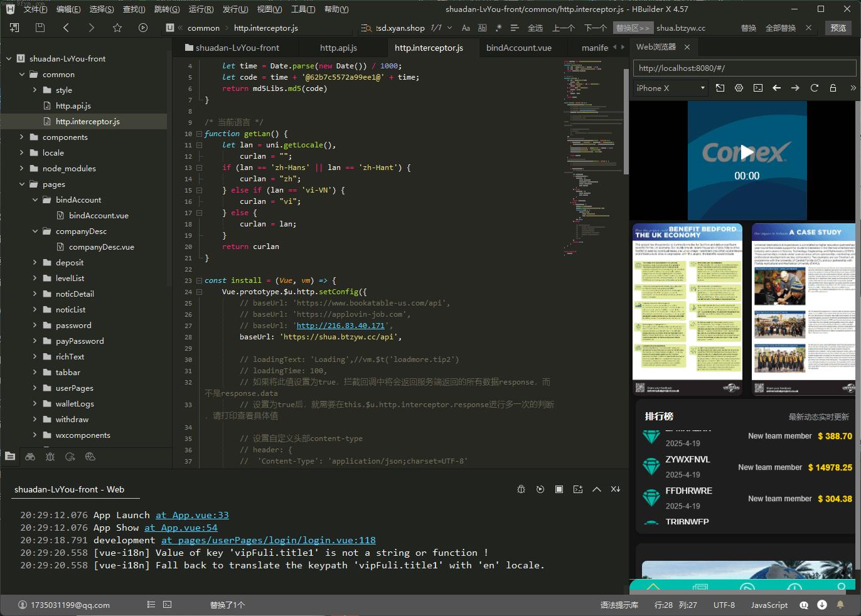Click the Save file toolbar icon
This screenshot has height=616, width=861.
[40, 28]
